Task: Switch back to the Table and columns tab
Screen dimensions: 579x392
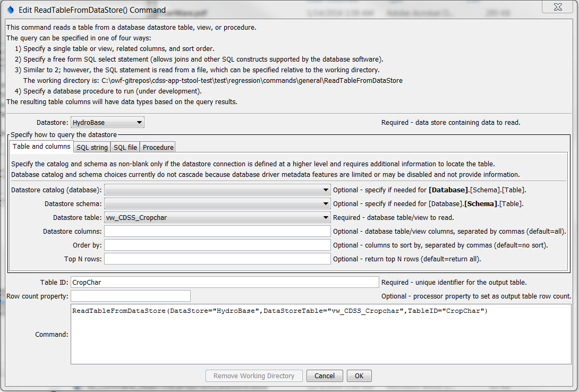Action: coord(41,147)
